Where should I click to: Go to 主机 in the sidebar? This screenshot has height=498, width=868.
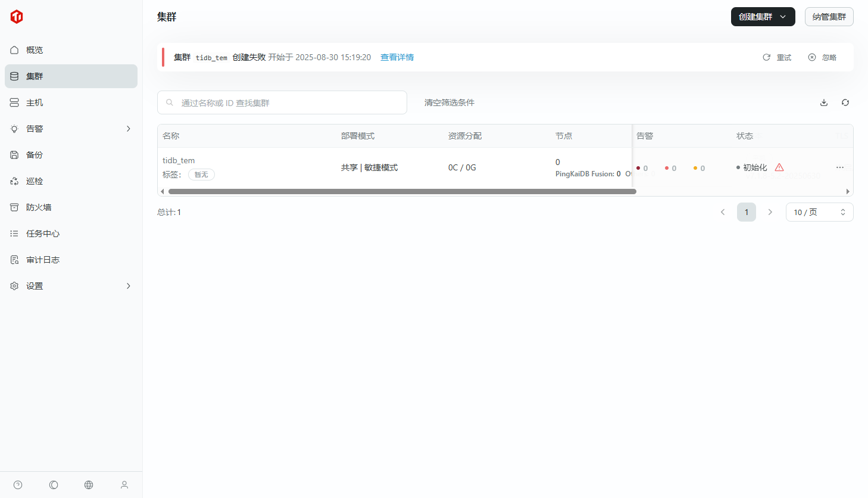tap(35, 102)
